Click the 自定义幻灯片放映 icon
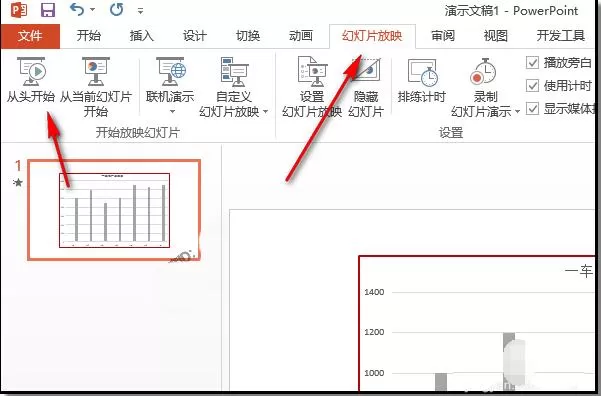Viewport: 601px width, 396px height. (234, 71)
